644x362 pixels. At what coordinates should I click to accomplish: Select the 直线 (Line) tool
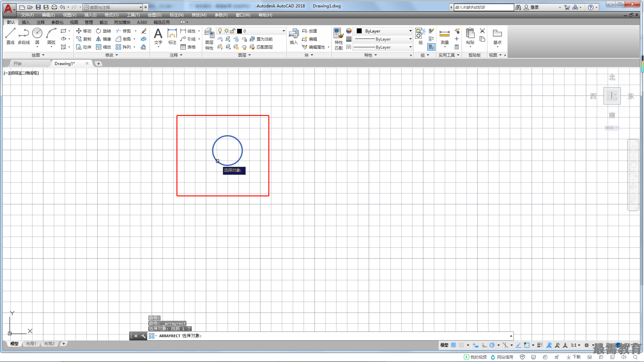click(x=10, y=36)
